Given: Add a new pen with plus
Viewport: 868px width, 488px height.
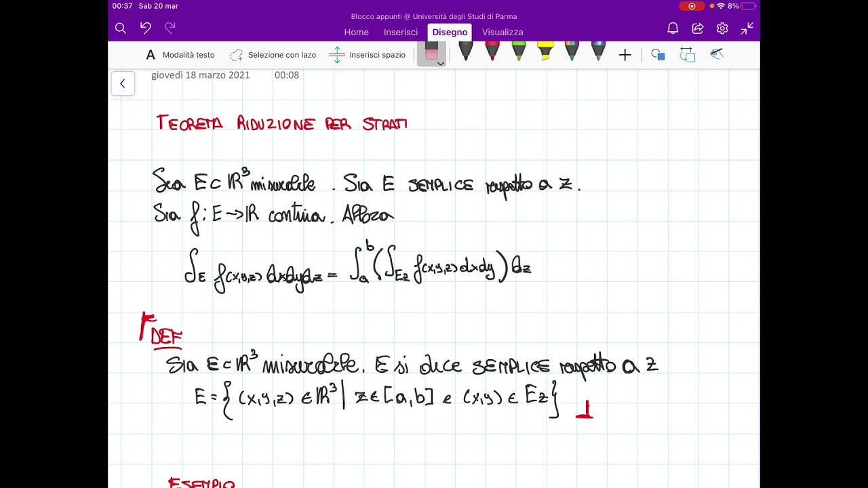Looking at the screenshot, I should tap(625, 55).
